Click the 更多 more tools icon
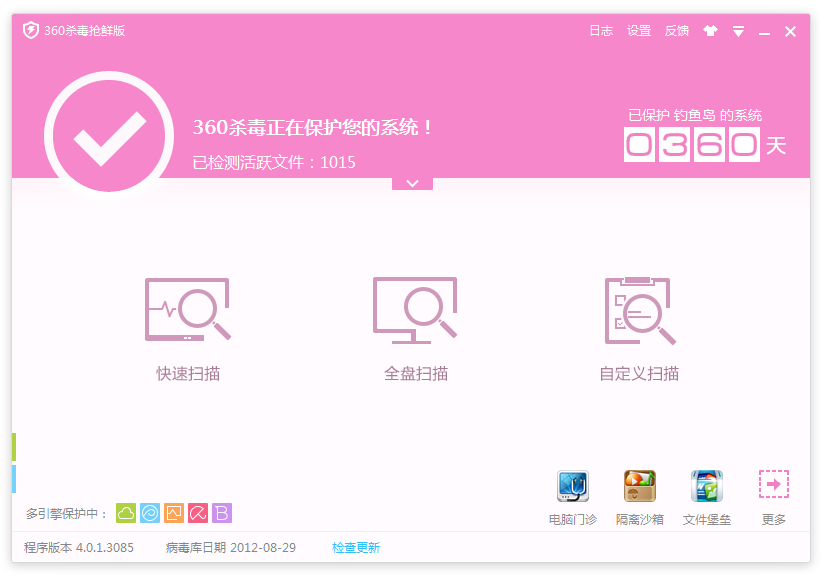This screenshot has width=826, height=582. tap(773, 485)
